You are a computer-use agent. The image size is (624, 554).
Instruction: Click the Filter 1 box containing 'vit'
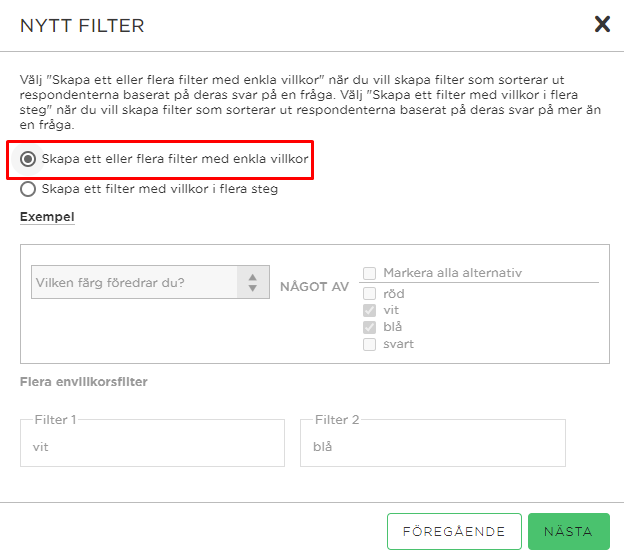(152, 443)
